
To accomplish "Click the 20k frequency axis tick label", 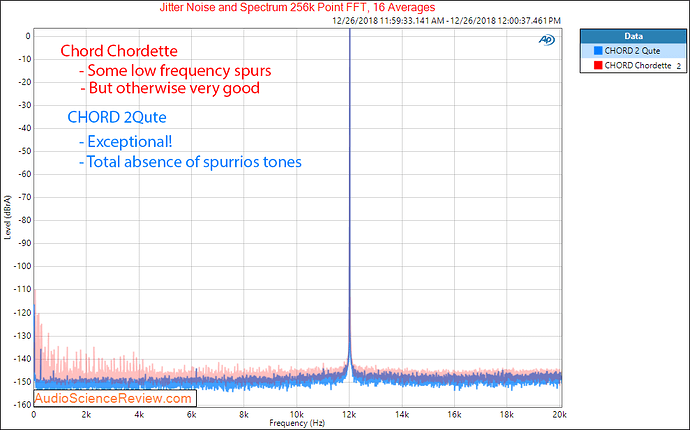I will point(559,415).
